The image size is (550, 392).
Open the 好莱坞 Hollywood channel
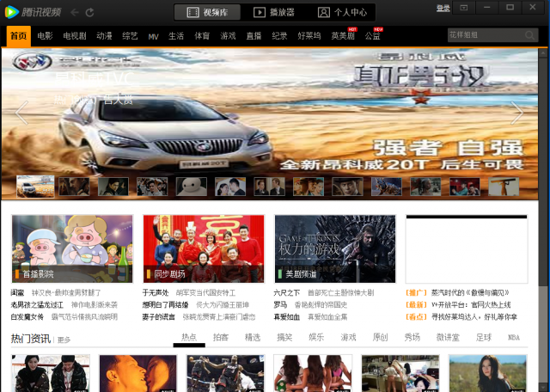tap(309, 36)
